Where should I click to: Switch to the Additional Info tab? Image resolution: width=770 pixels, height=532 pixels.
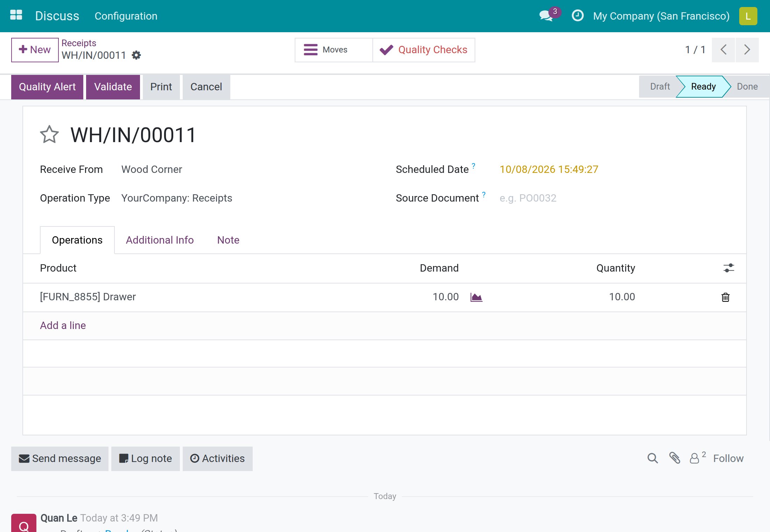coord(160,240)
